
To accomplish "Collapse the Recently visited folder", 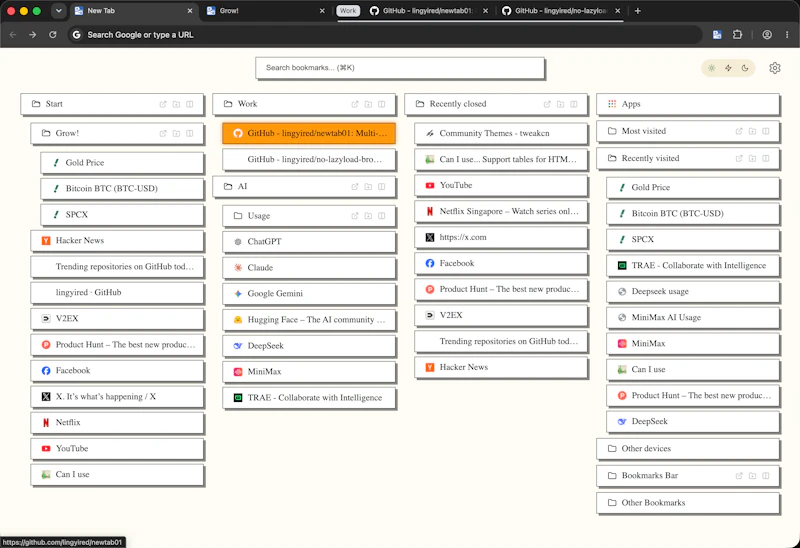I will (x=688, y=158).
